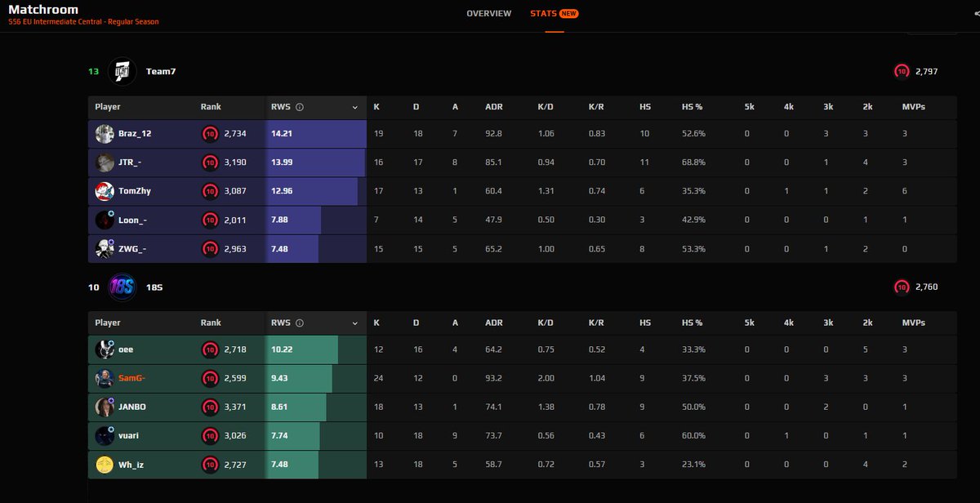The width and height of the screenshot is (980, 503).
Task: Click Wh_iz ADR value 58.7
Action: click(x=493, y=465)
